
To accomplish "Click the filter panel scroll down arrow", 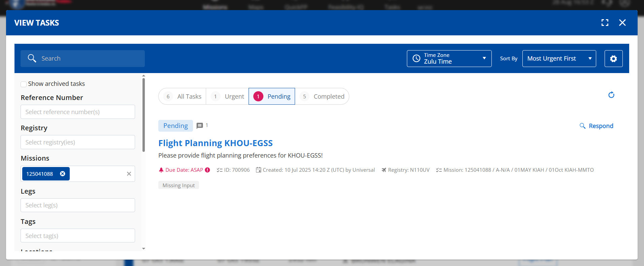I will (143, 249).
